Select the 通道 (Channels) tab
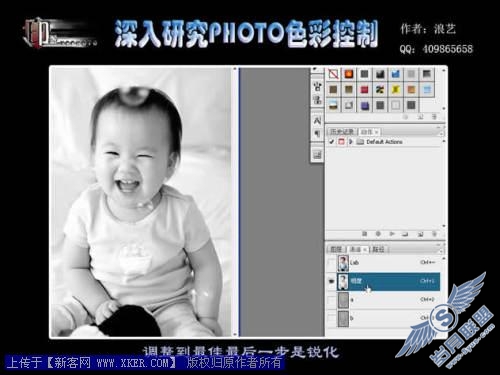Viewport: 500px width, 375px height. point(355,249)
